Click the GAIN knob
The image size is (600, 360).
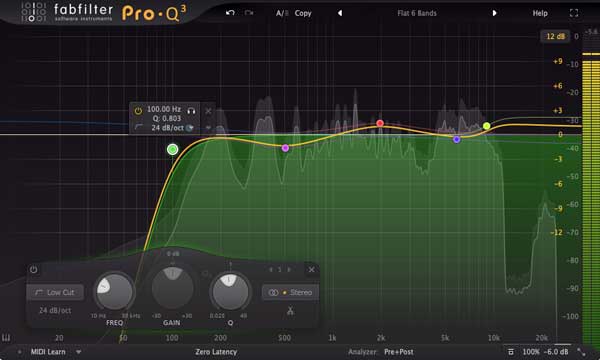coord(172,289)
